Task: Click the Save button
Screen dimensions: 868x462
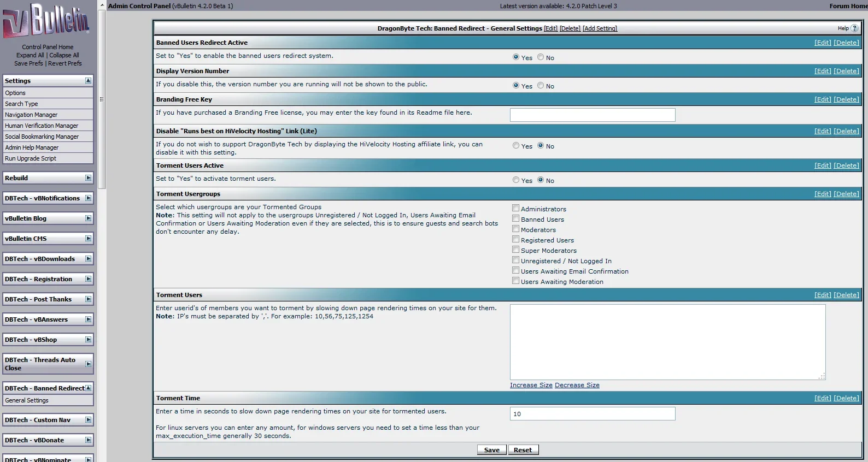Action: point(491,450)
